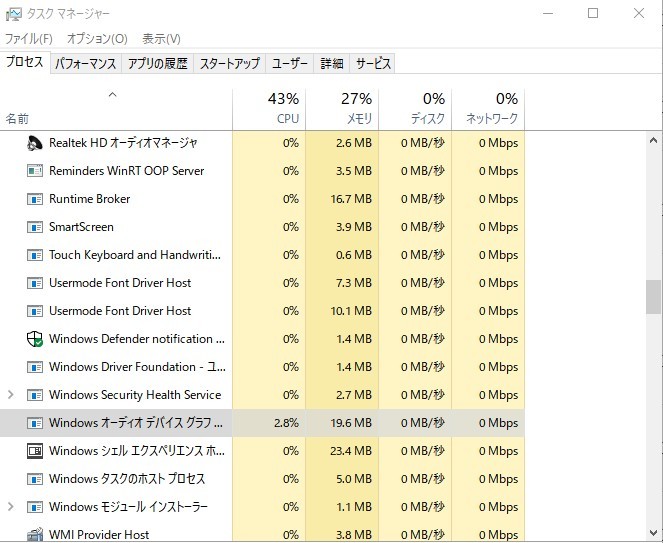Open the ファイル(F) menu

pos(29,39)
